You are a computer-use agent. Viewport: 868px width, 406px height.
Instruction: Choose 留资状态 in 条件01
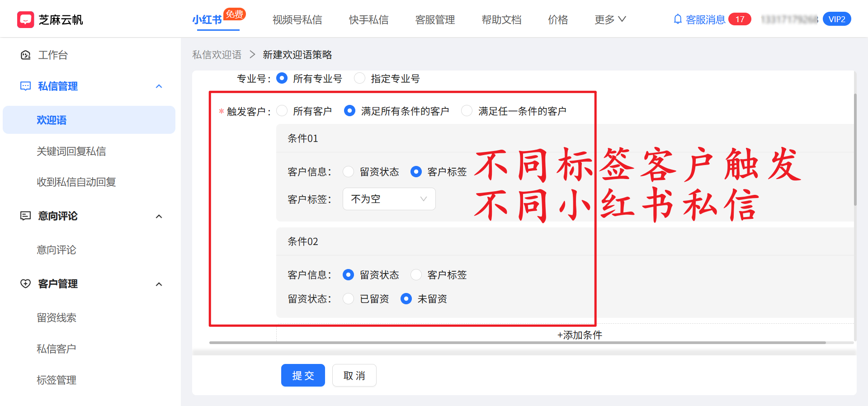348,172
